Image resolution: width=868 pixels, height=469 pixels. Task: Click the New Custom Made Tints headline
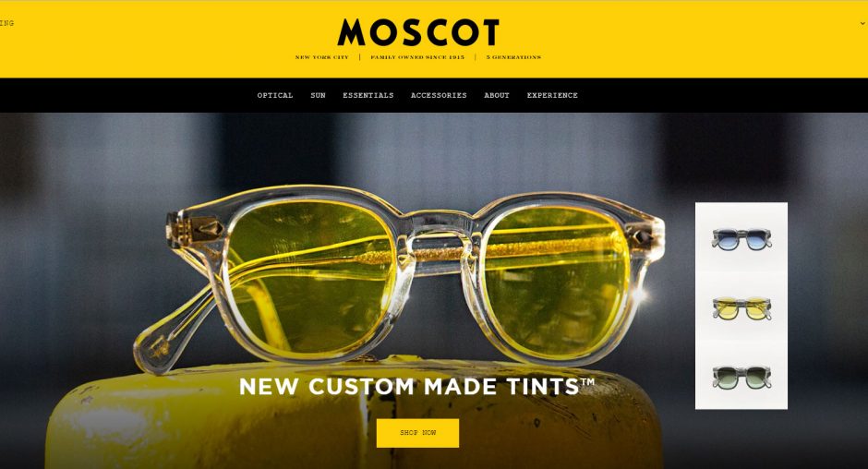(416, 386)
